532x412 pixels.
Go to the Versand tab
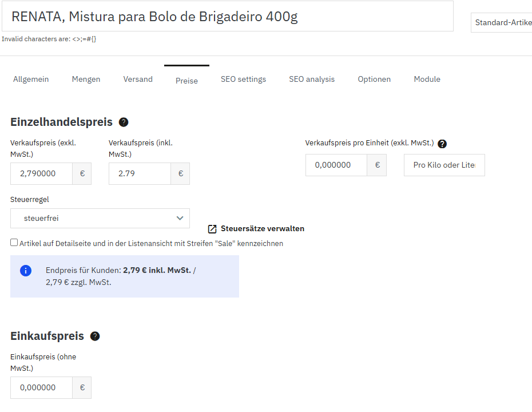138,80
